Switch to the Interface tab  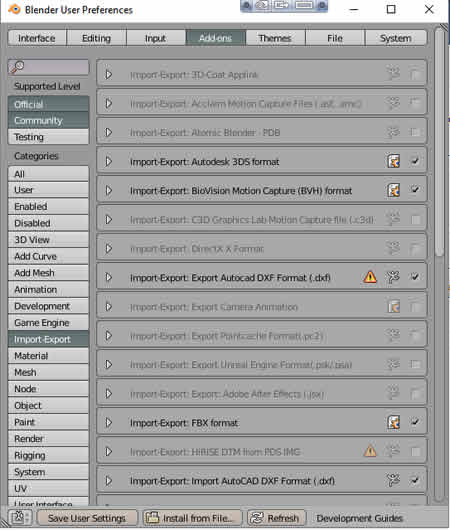tap(37, 38)
